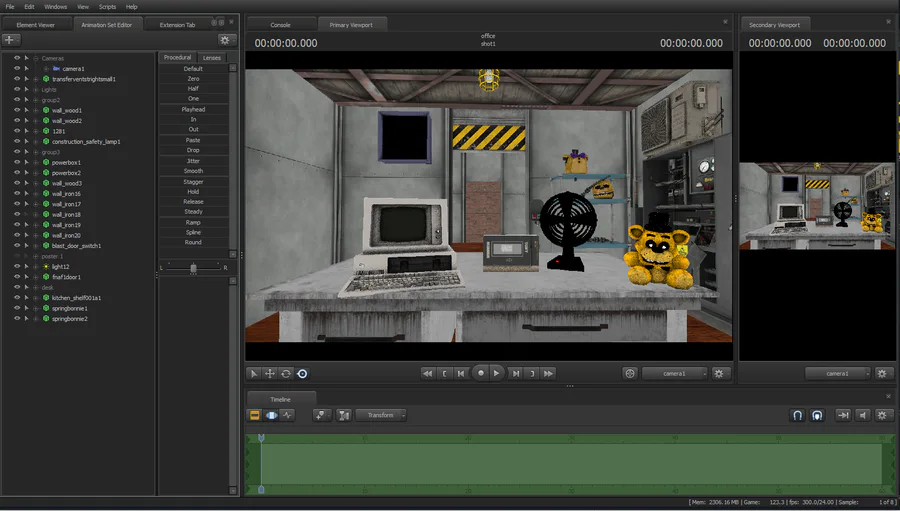Switch to the clip editor timeline mode
Screen dimensions: 900x511
pyautogui.click(x=255, y=415)
